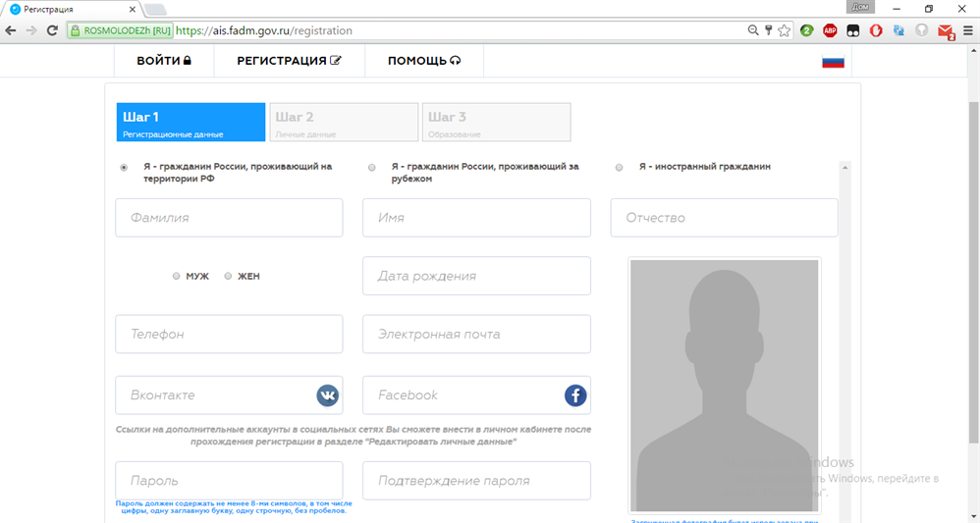Click the Facebook link field
The image size is (980, 523).
[477, 395]
